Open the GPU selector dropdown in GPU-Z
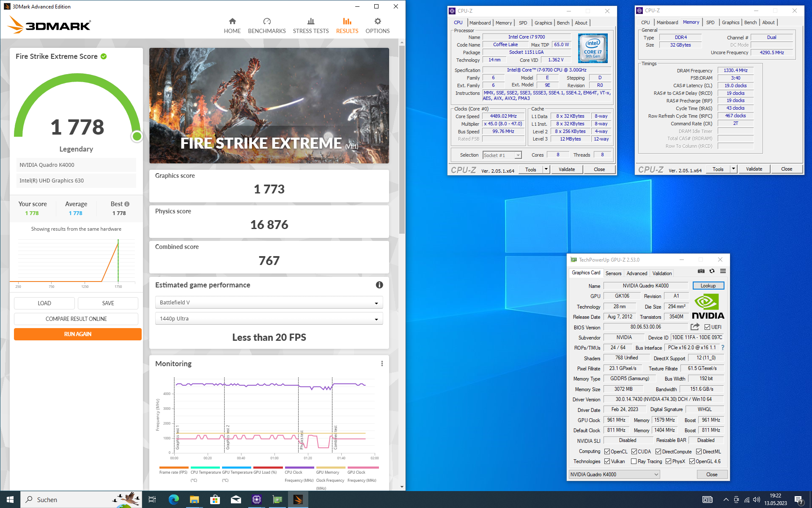Viewport: 812px width, 508px height. tap(614, 475)
